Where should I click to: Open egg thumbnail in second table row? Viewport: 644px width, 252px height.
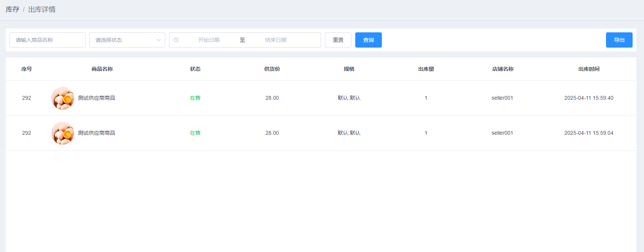63,133
